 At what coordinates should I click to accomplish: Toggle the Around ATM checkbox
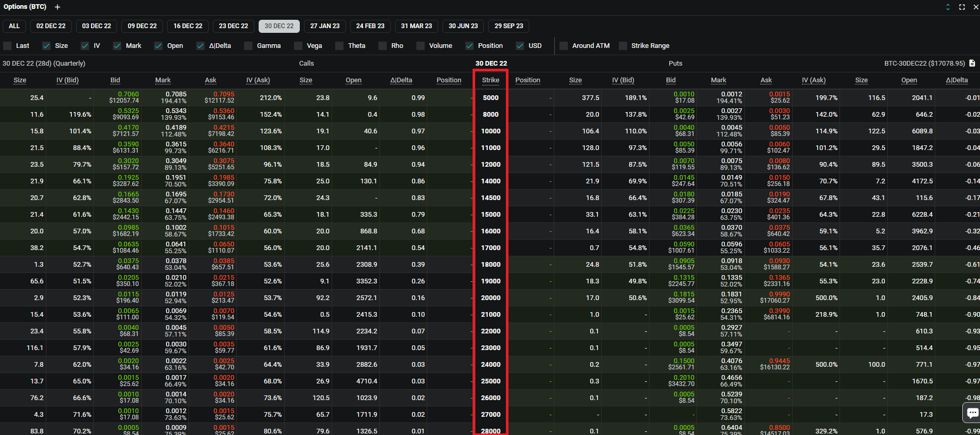(x=564, y=46)
